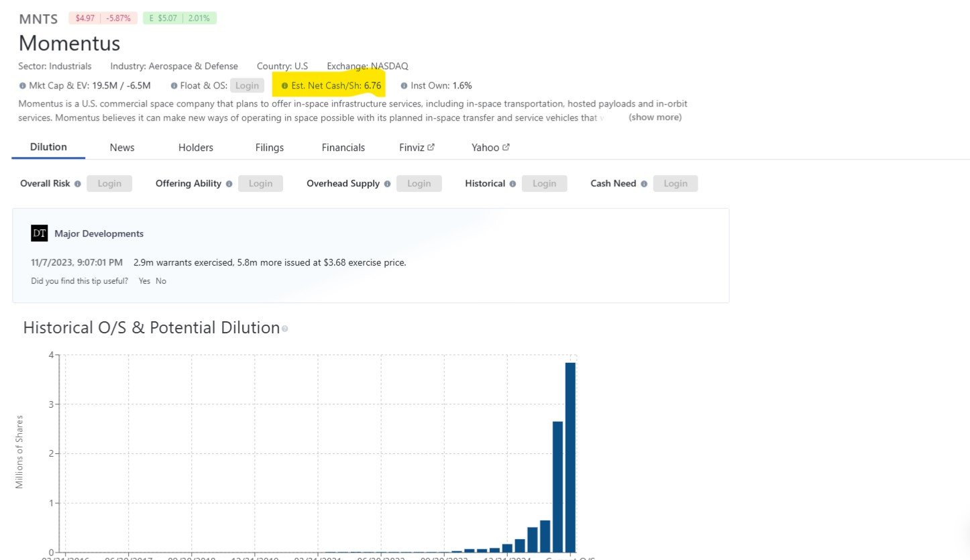Click info icon next to Cash Need
Image resolution: width=970 pixels, height=560 pixels.
click(x=644, y=184)
